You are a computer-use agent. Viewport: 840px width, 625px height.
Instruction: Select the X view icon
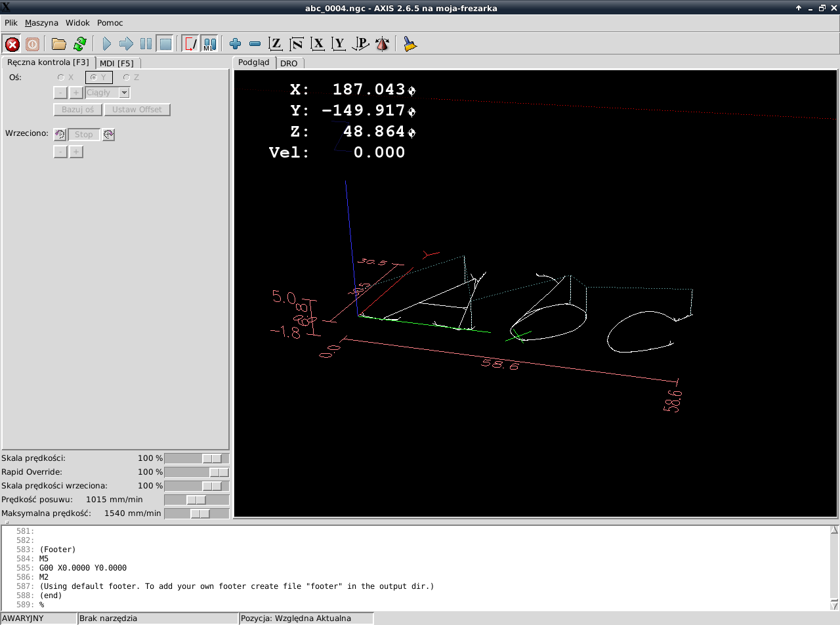[318, 44]
